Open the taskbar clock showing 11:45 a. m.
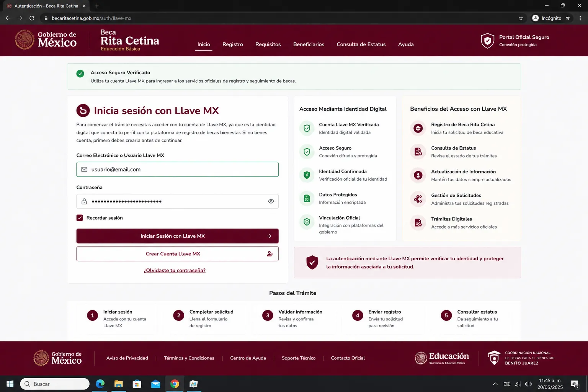Image resolution: width=588 pixels, height=392 pixels. click(550, 384)
